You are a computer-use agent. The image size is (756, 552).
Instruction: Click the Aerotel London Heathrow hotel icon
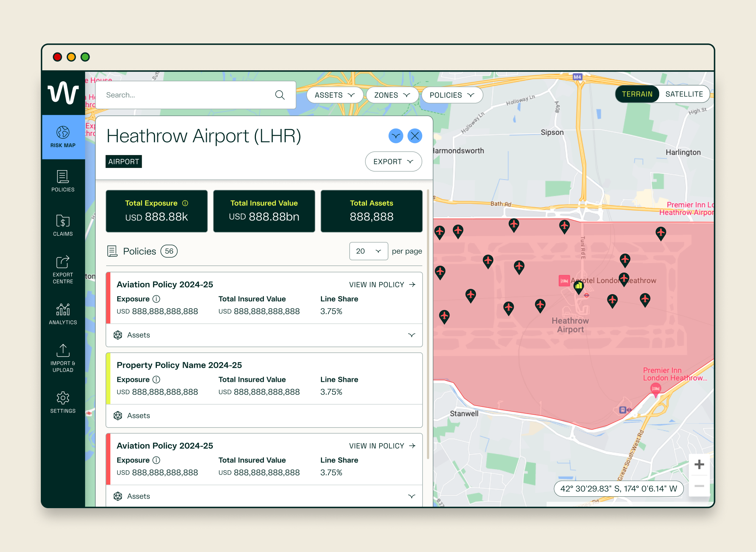click(564, 281)
